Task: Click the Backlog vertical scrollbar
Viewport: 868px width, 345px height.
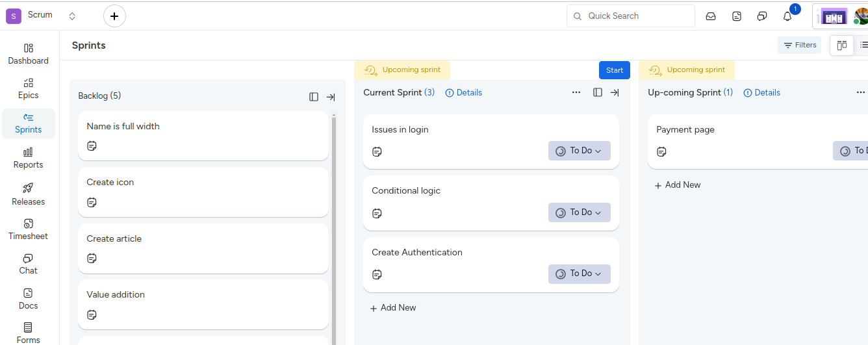Action: click(334, 227)
